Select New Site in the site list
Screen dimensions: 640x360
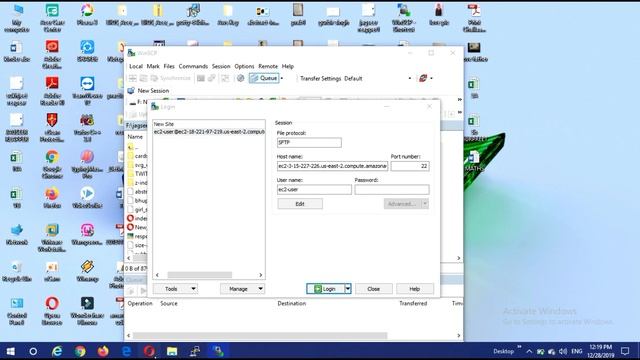pos(164,124)
